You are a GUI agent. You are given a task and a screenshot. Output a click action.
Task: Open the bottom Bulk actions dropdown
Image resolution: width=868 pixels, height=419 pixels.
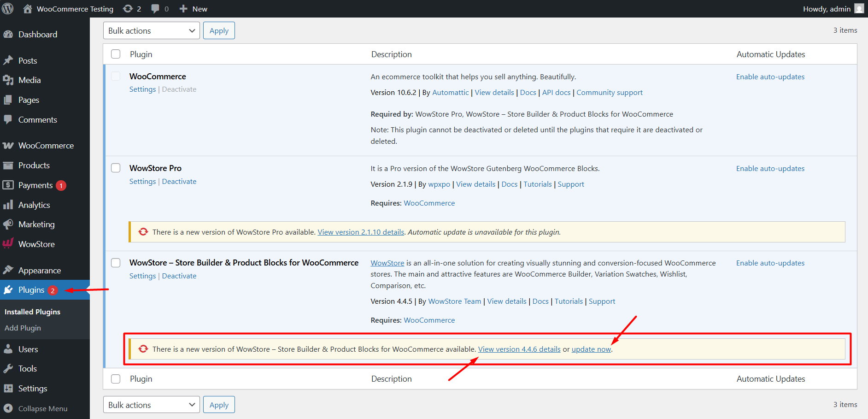tap(151, 404)
